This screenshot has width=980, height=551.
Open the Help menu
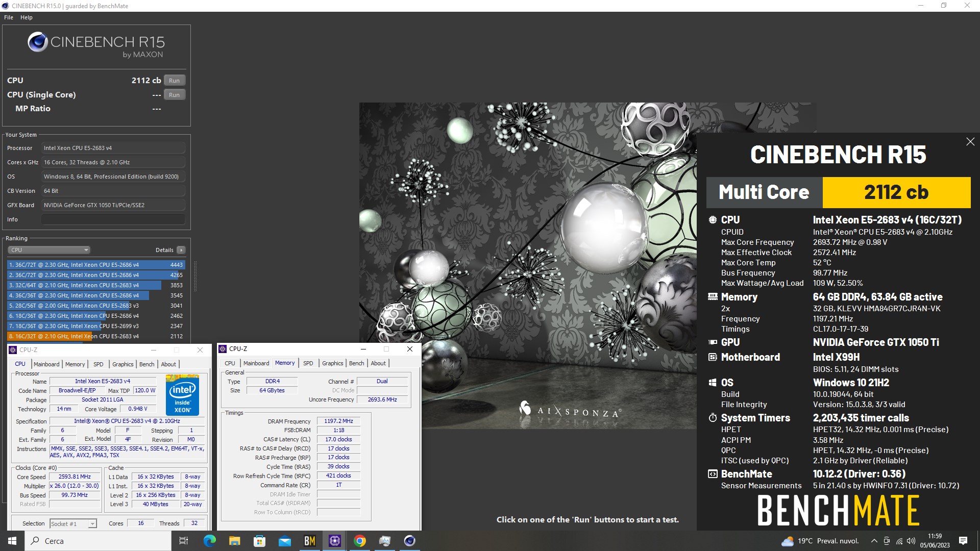pos(27,17)
